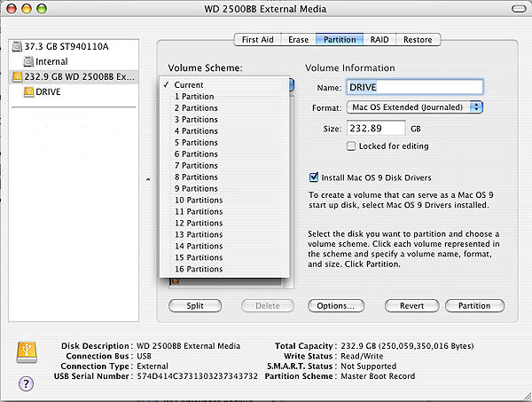The width and height of the screenshot is (532, 402).
Task: Click the Total Capacity 232.9 GB value
Action: [x=407, y=346]
